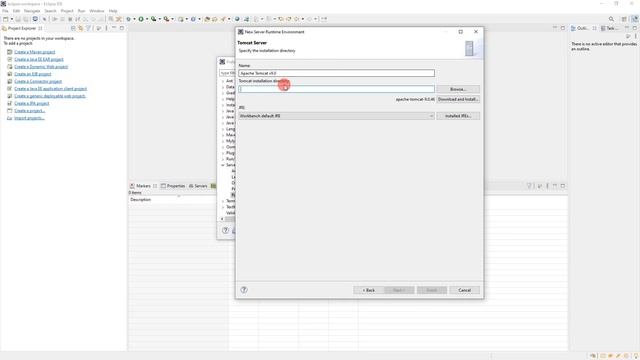Screen dimensions: 640x360
Task: Maximize the bottom Markers panel
Action: click(x=563, y=186)
